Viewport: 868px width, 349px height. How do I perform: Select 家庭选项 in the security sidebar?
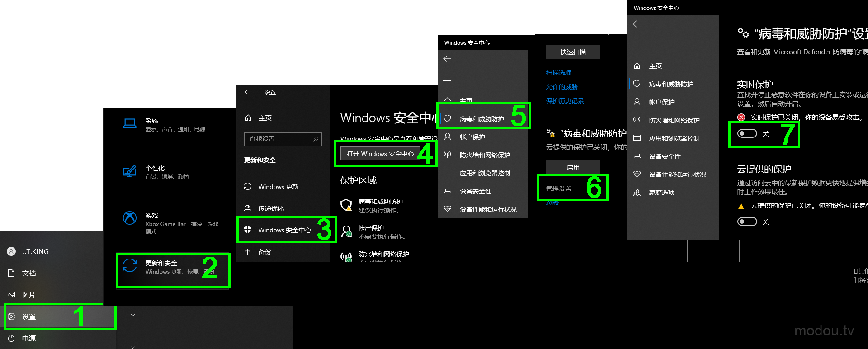click(661, 193)
